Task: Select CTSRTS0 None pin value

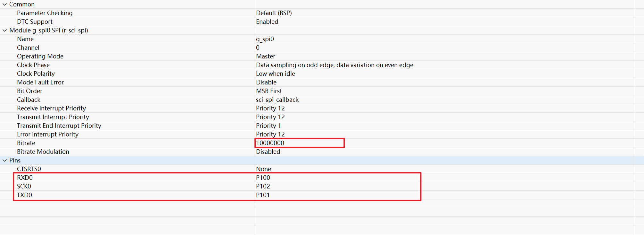Action: (x=264, y=169)
